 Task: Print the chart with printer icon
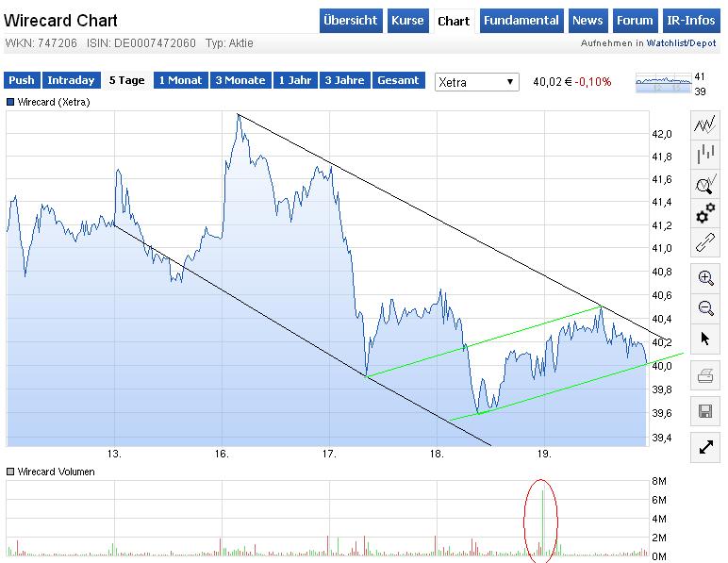click(x=704, y=376)
